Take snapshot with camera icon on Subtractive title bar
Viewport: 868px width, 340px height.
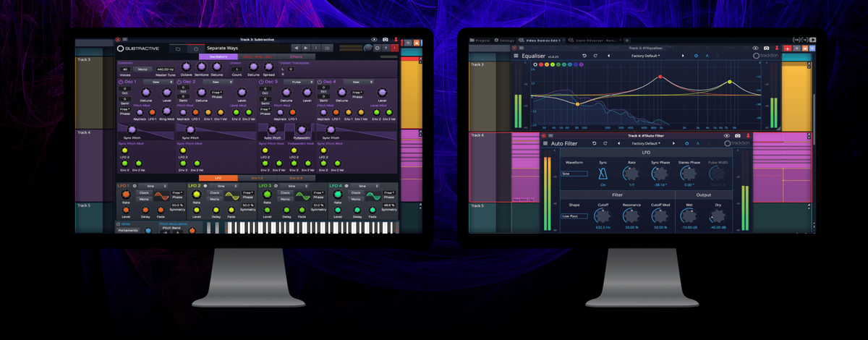pos(386,39)
